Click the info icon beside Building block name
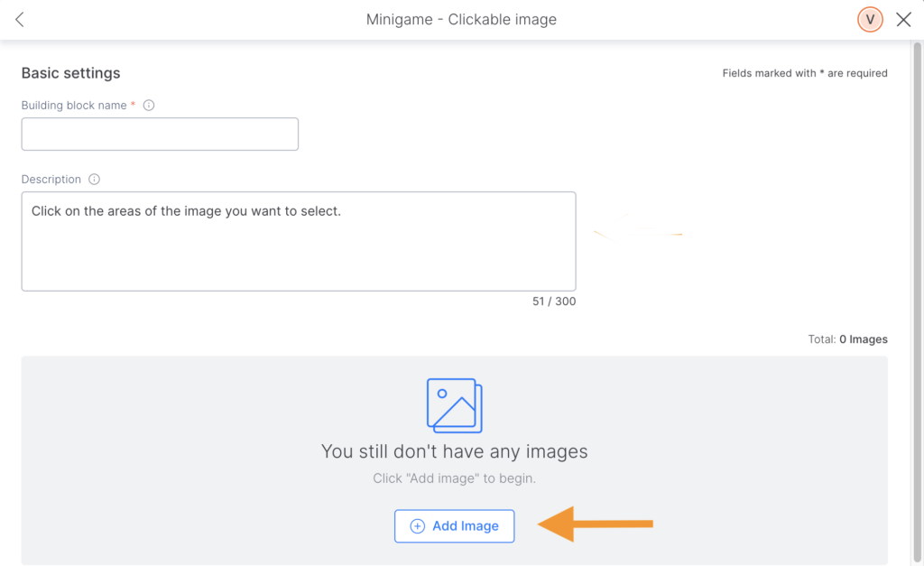The image size is (924, 566). point(149,106)
